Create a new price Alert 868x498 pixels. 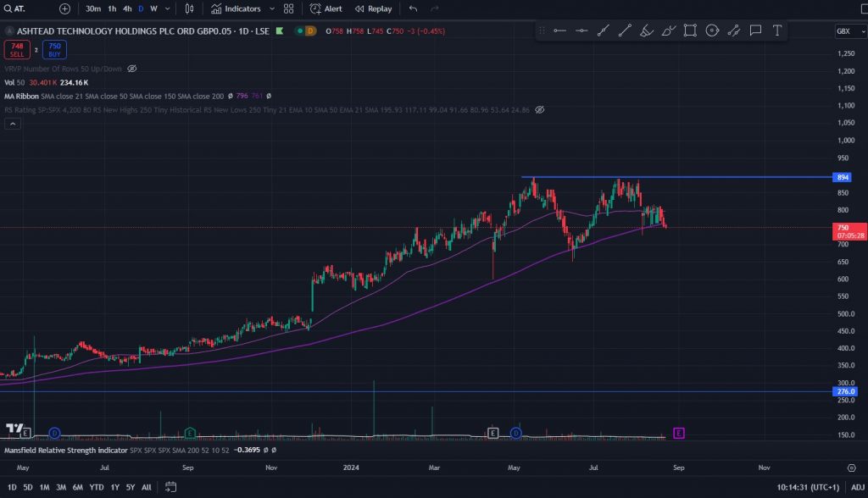(x=326, y=8)
